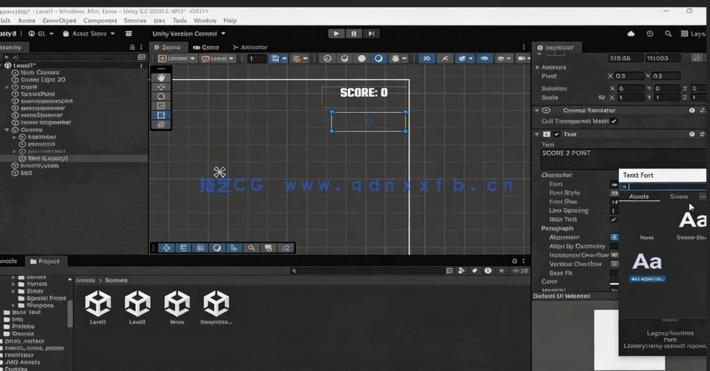Click the shaded draw mode sphere icon

coord(345,58)
